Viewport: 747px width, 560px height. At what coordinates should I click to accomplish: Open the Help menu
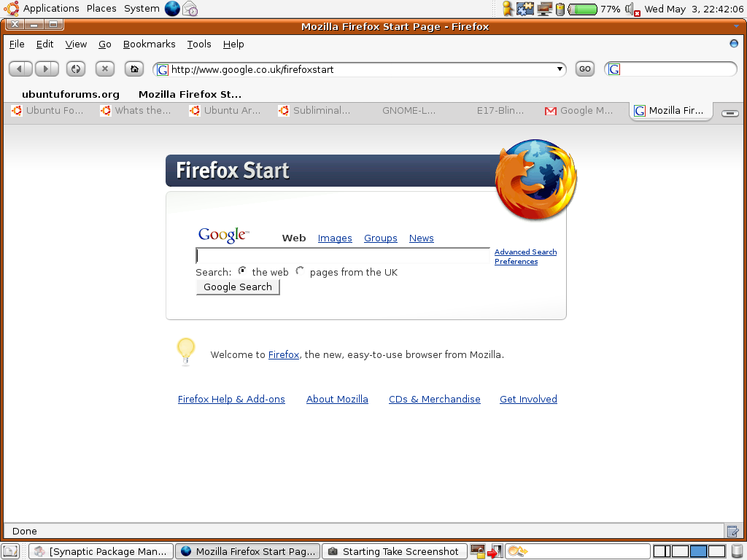233,44
